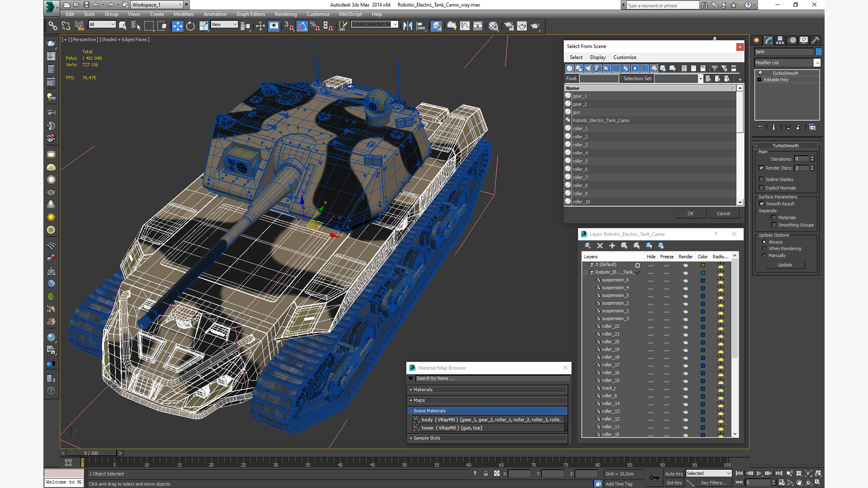Click the Play Animation button
The width and height of the screenshot is (868, 488).
pos(759,474)
